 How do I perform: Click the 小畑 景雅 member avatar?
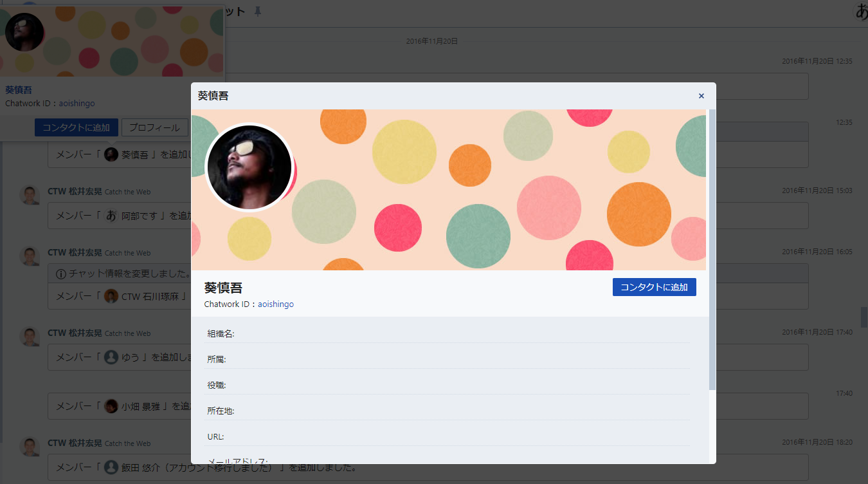111,406
